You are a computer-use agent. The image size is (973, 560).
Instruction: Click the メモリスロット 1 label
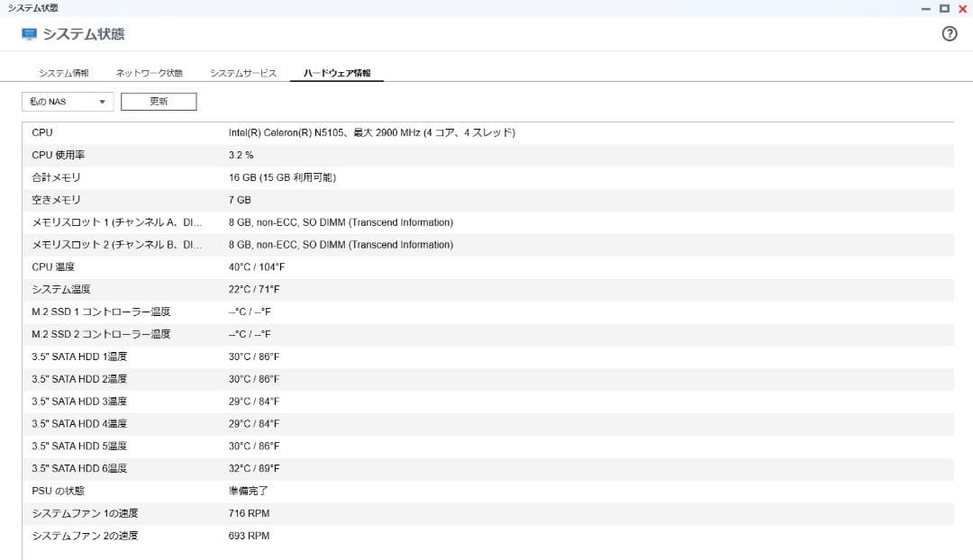116,222
